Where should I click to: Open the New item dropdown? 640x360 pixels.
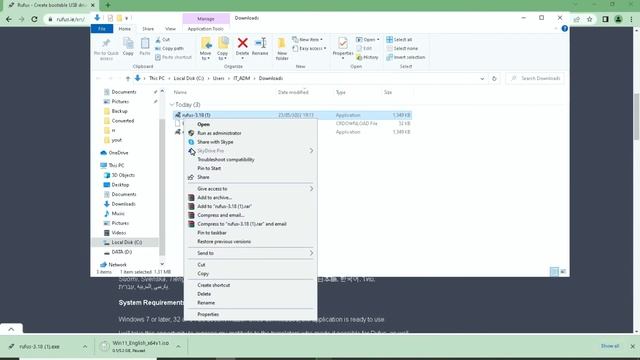308,40
